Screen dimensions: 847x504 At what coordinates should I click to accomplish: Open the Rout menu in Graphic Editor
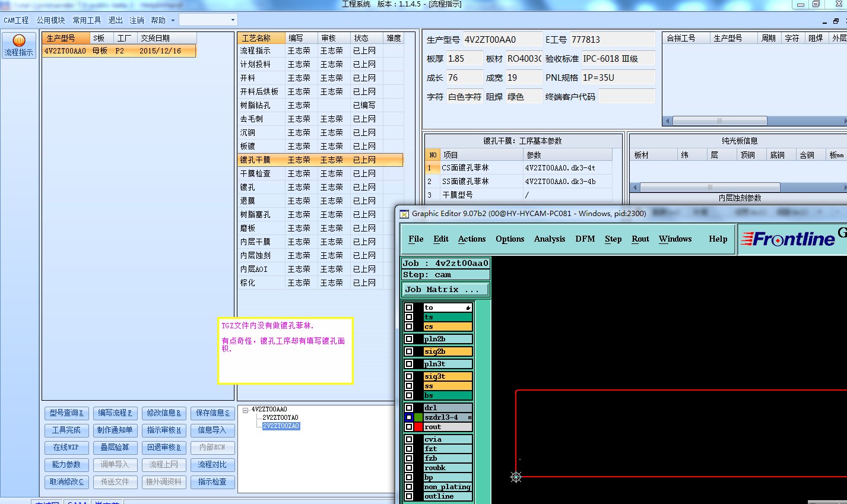[x=640, y=239]
